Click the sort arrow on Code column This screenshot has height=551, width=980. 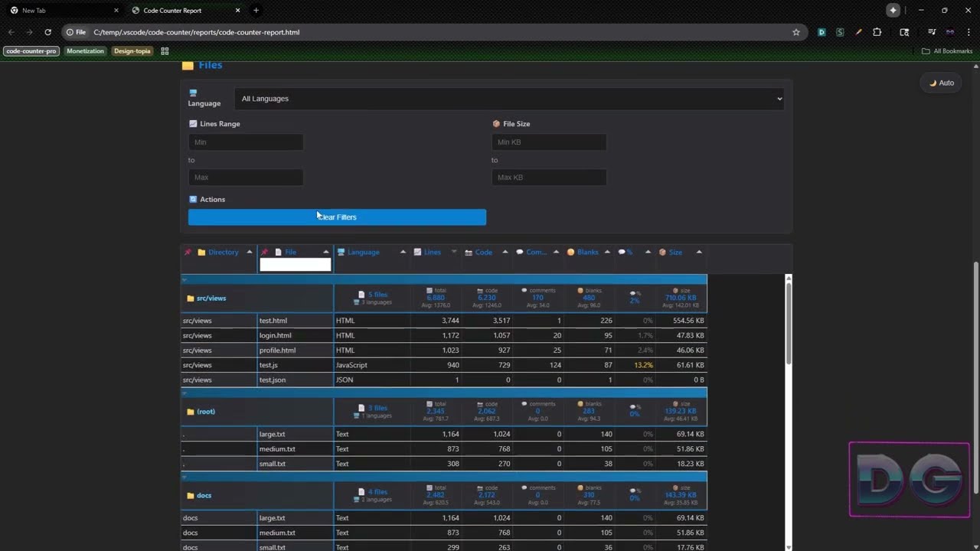[x=505, y=252]
